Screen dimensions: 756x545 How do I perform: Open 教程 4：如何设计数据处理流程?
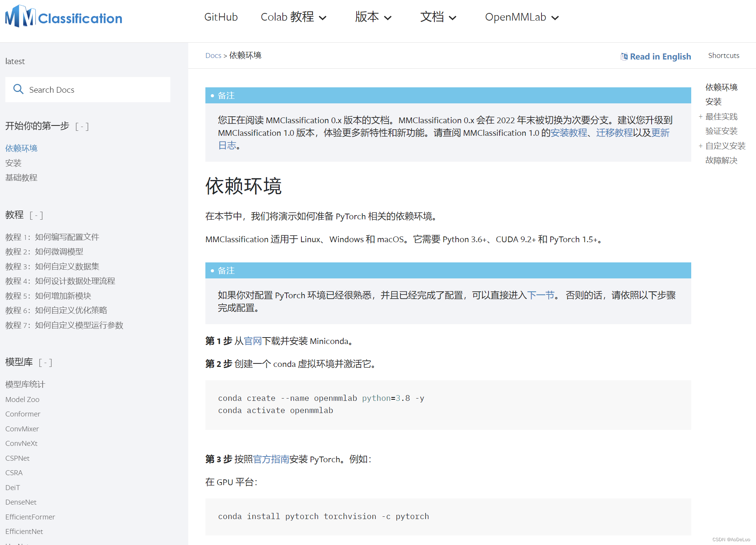(60, 281)
